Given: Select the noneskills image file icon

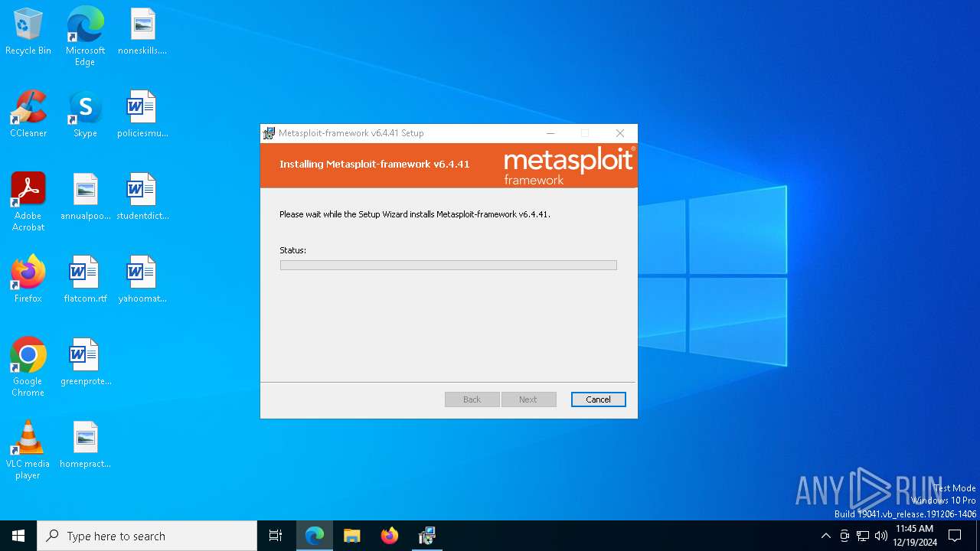Looking at the screenshot, I should 142,32.
